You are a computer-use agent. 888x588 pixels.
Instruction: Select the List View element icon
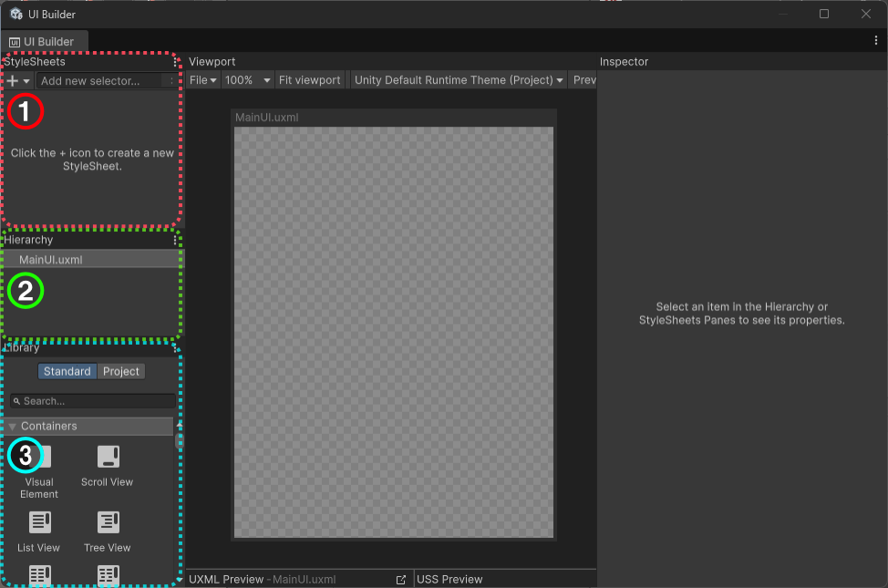(39, 523)
